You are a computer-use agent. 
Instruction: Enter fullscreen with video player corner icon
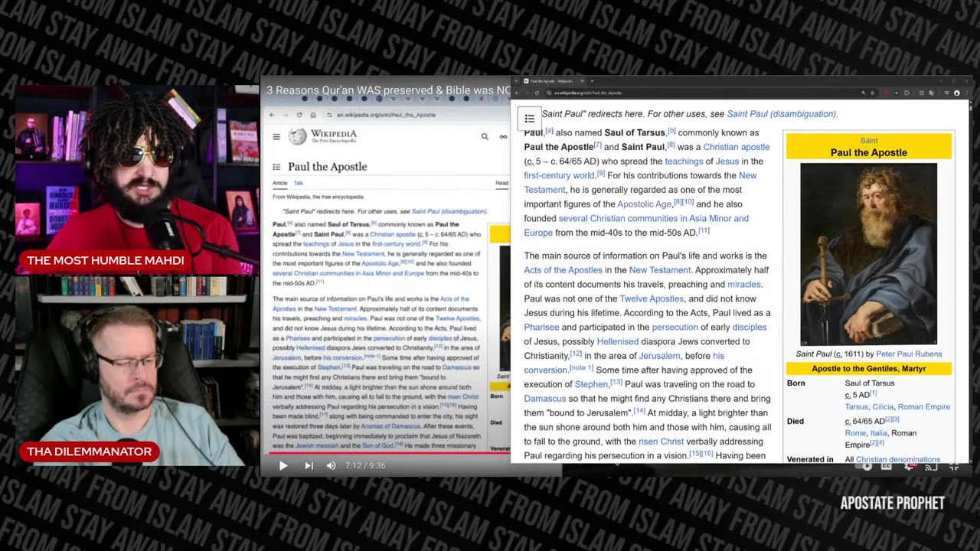click(x=954, y=466)
